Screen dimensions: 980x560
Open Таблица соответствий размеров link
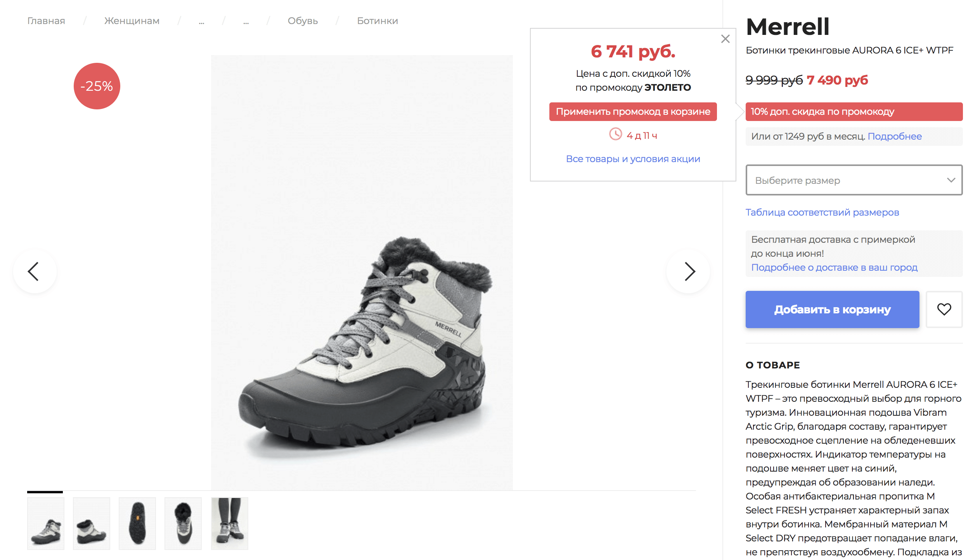coord(822,212)
